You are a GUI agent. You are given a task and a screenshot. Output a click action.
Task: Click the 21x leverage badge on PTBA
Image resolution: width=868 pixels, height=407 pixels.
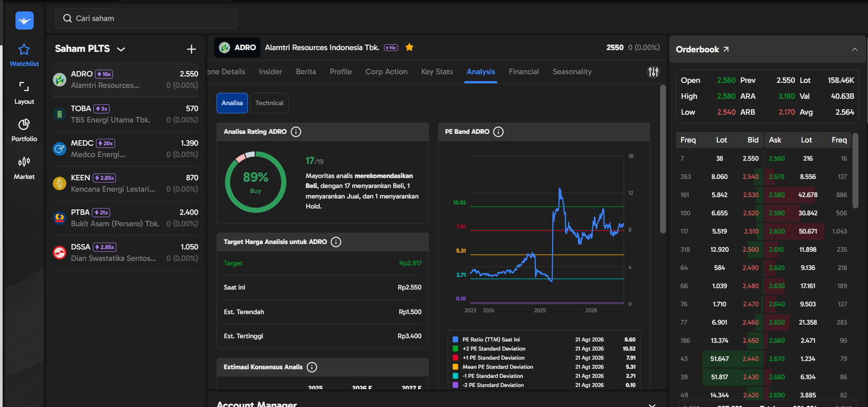click(x=101, y=213)
